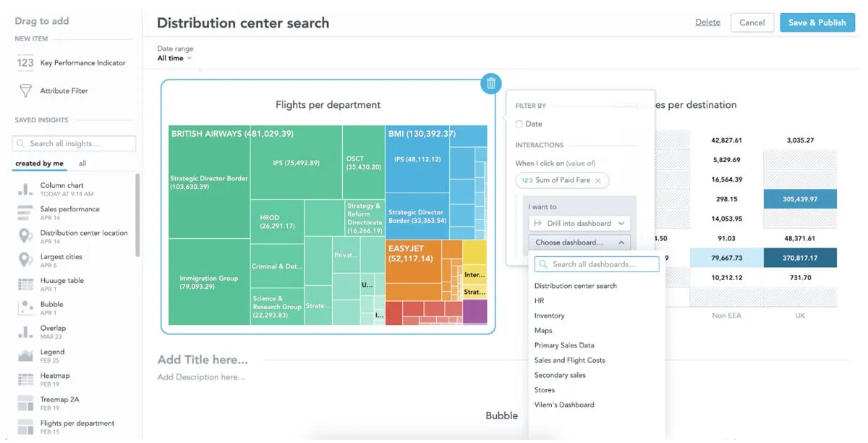The height and width of the screenshot is (443, 868).
Task: Select the Key Performance Indicator icon
Action: click(x=25, y=63)
